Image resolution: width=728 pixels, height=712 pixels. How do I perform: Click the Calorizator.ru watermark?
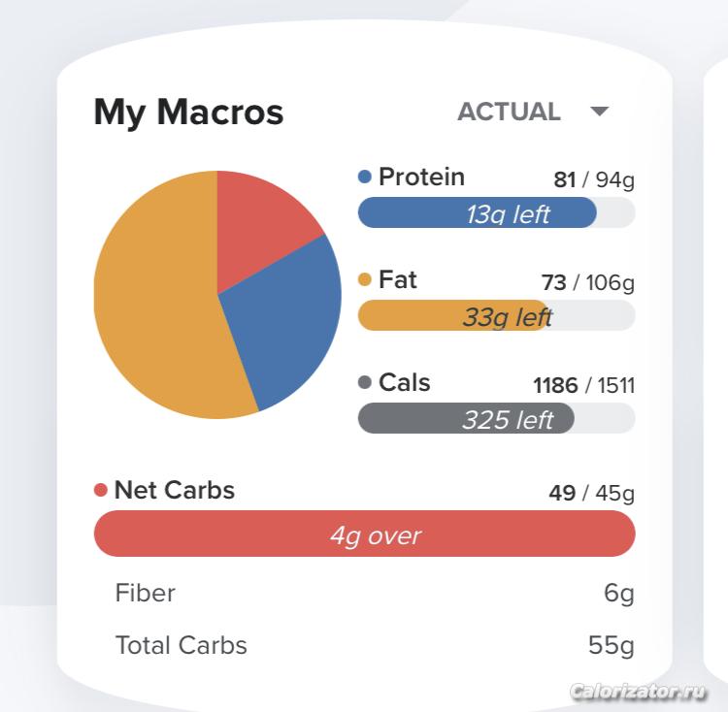[638, 692]
